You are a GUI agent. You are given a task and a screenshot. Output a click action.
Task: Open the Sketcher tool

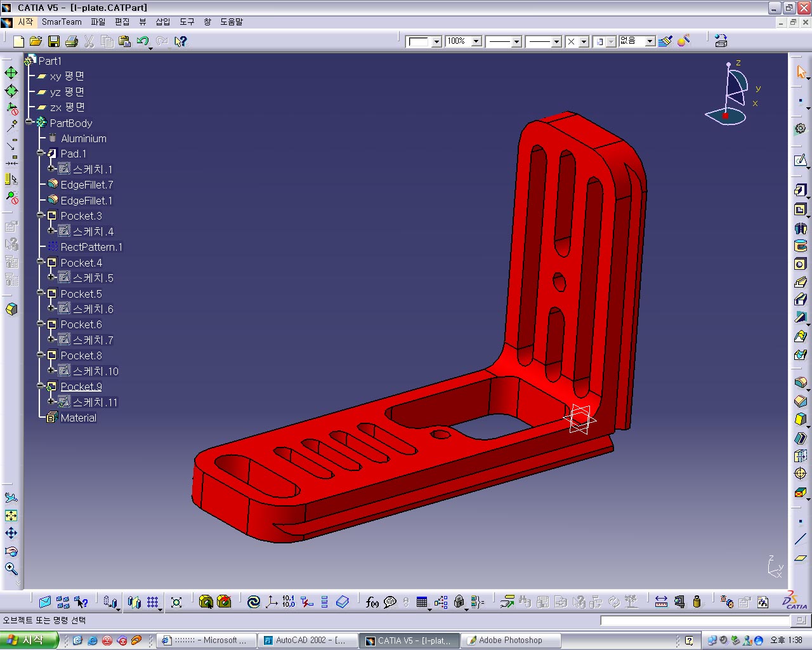[x=800, y=161]
